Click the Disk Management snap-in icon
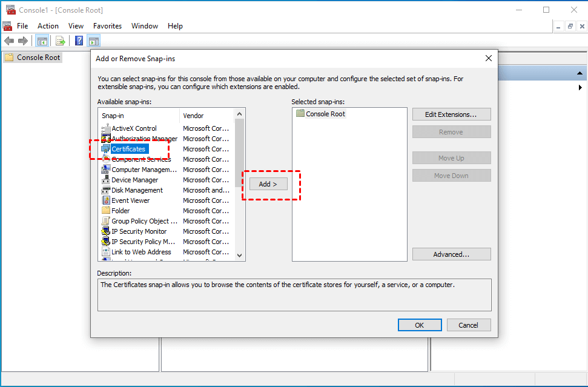The width and height of the screenshot is (588, 387). click(x=106, y=190)
